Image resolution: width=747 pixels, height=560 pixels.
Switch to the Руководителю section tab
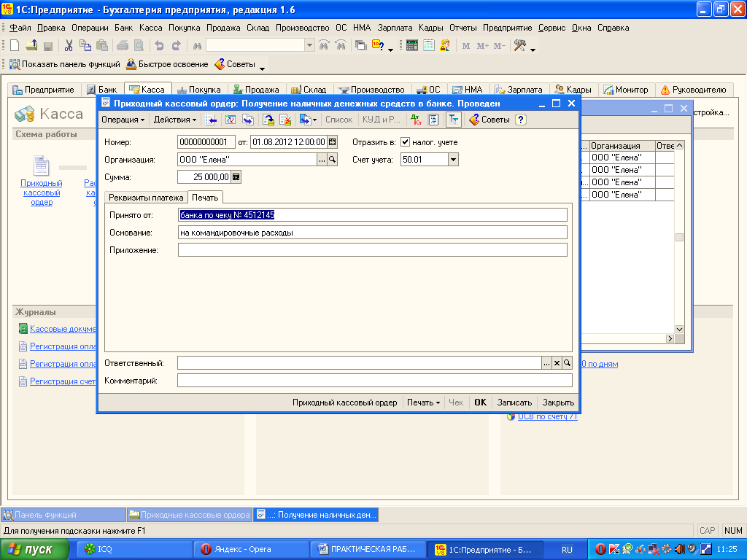[694, 90]
